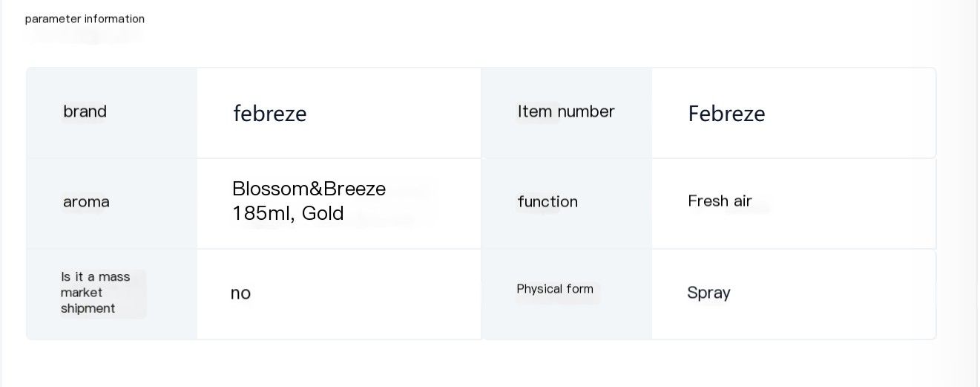Click the 'Febreze' item number value

(x=726, y=114)
